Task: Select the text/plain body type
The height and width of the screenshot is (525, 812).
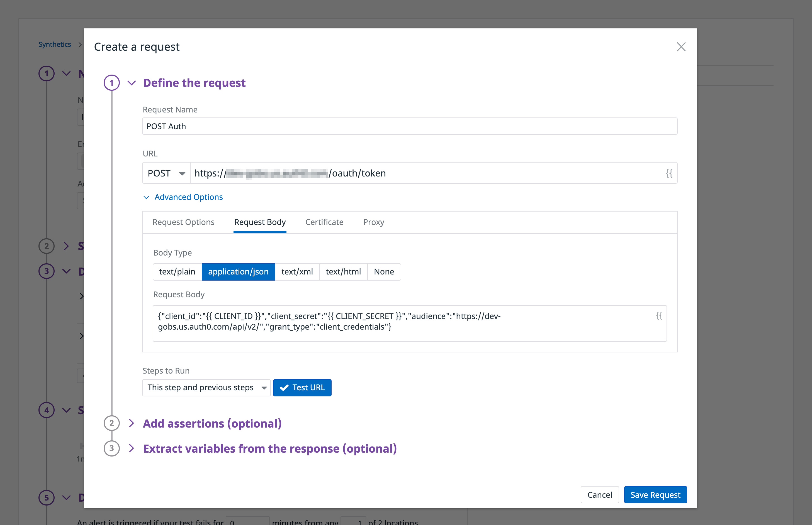Action: click(177, 272)
